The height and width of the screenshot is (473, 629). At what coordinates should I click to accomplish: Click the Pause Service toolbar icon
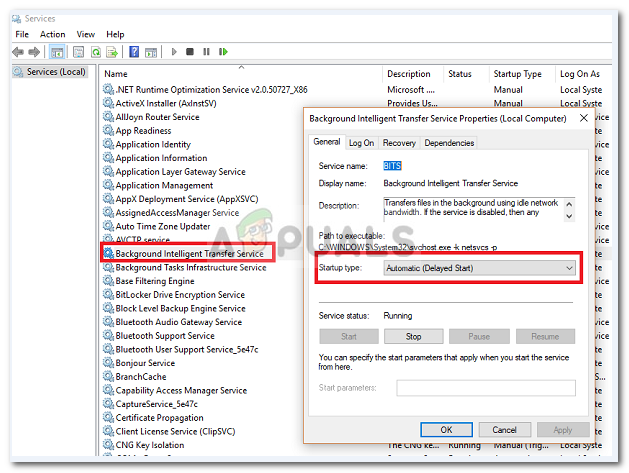tap(206, 52)
